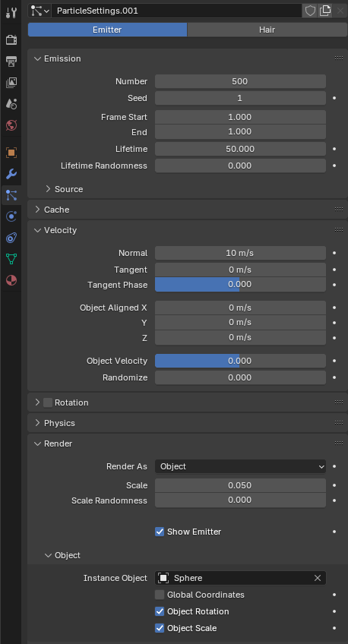Open the Tool properties tab
The image size is (348, 644).
[11, 12]
